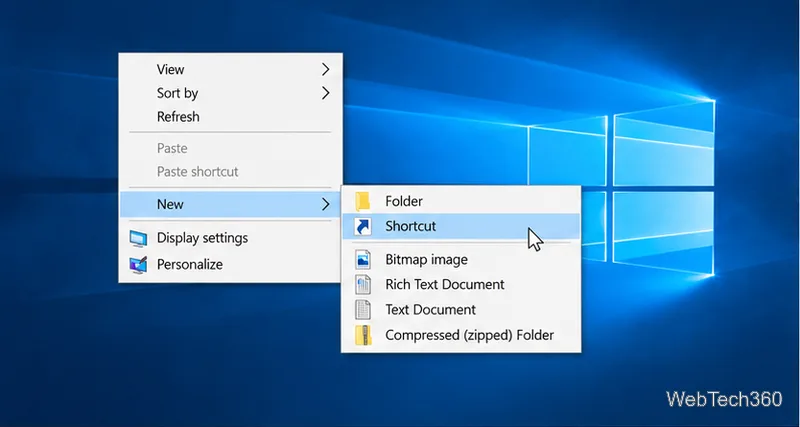
Task: Click the Shortcut arrow icon
Action: (x=363, y=226)
